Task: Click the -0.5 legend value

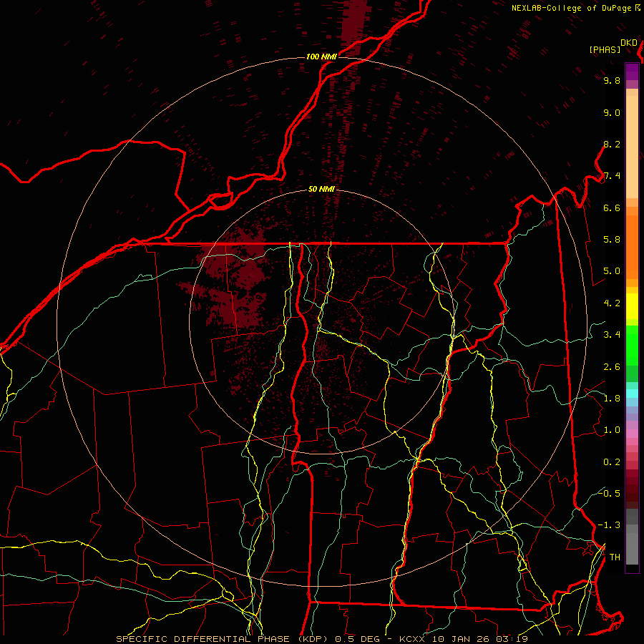Action: (x=610, y=494)
